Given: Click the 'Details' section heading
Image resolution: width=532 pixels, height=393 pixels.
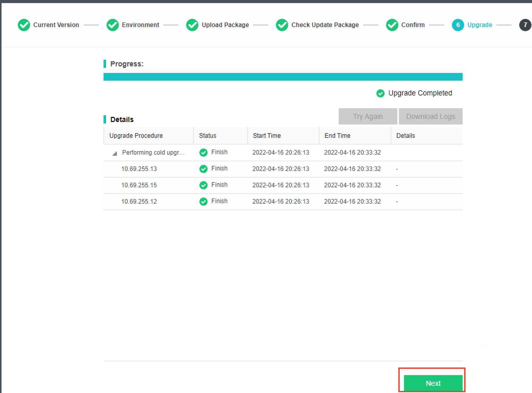Looking at the screenshot, I should click(x=122, y=119).
